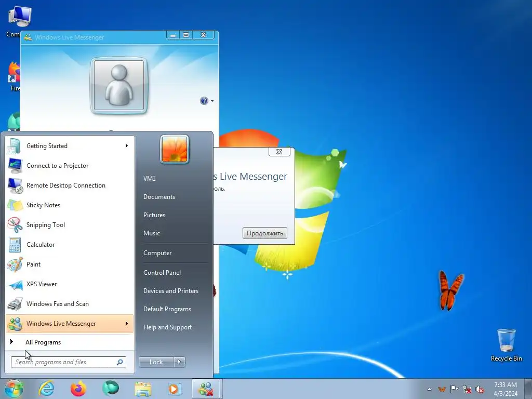This screenshot has width=532, height=399.
Task: Click the Paint palette icon
Action: pos(15,264)
